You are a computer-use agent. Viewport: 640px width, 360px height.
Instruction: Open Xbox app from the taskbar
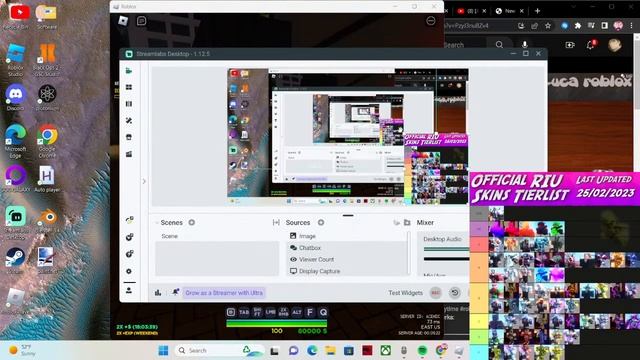coord(386,350)
